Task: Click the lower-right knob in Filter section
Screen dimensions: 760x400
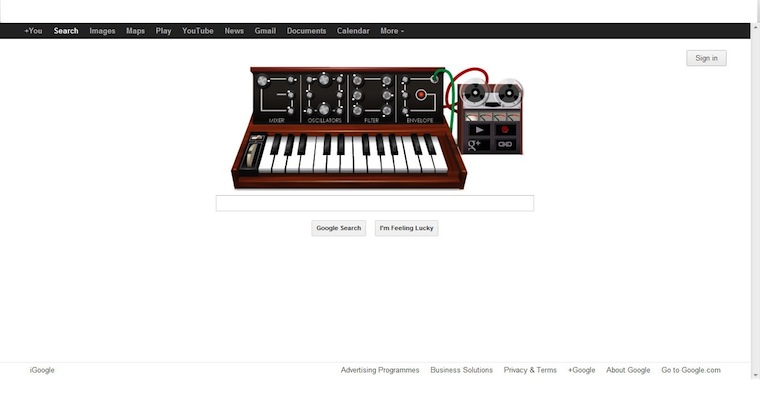Action: click(x=387, y=111)
